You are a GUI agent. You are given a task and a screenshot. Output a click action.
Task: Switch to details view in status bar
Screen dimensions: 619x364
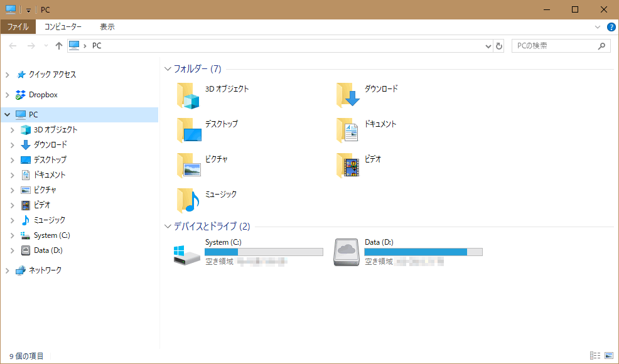coord(595,356)
